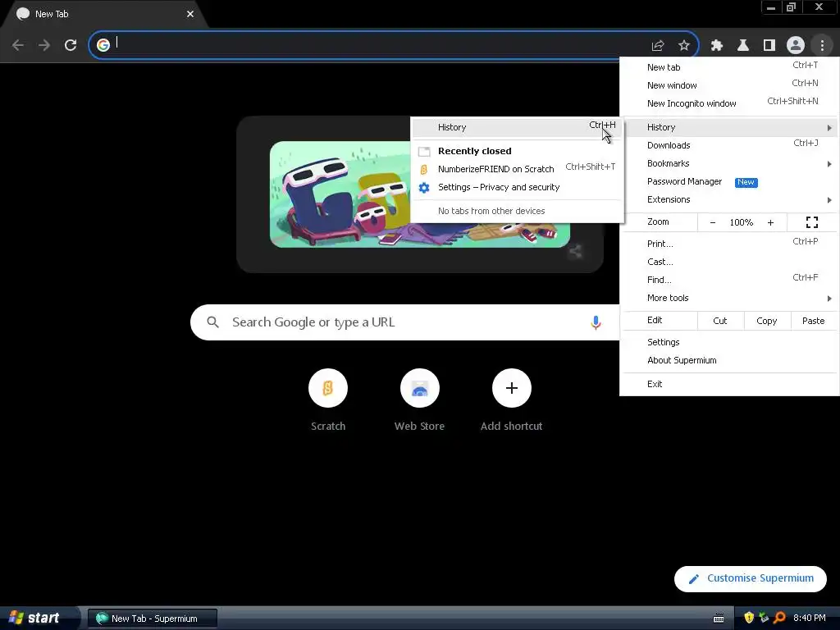Screen dimensions: 840x630
Task: Click the security shield tray icon
Action: coord(748,618)
